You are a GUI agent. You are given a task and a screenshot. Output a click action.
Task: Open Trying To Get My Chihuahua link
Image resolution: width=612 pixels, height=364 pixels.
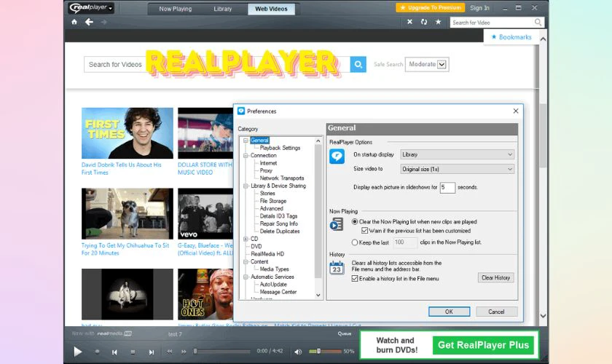pyautogui.click(x=125, y=249)
